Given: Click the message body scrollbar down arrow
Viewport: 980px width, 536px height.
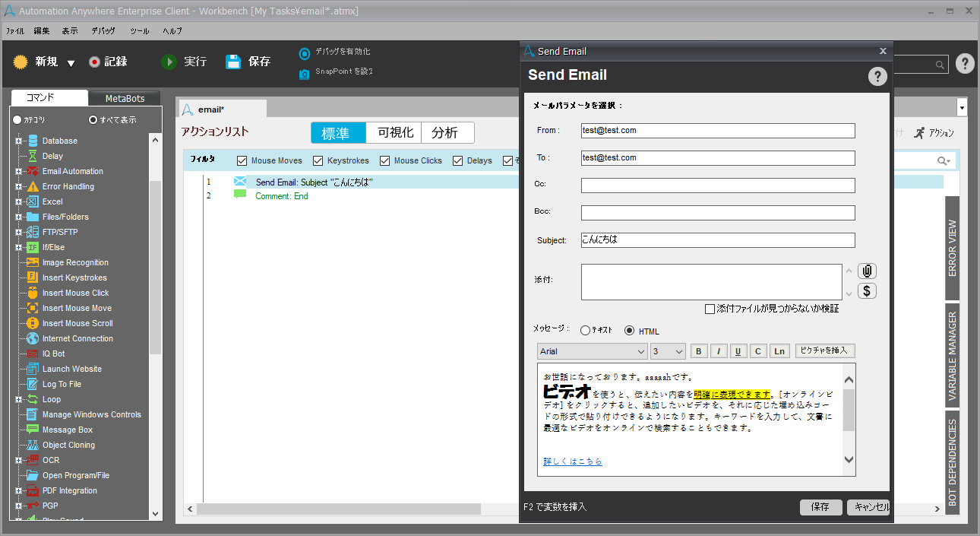Looking at the screenshot, I should tap(849, 459).
